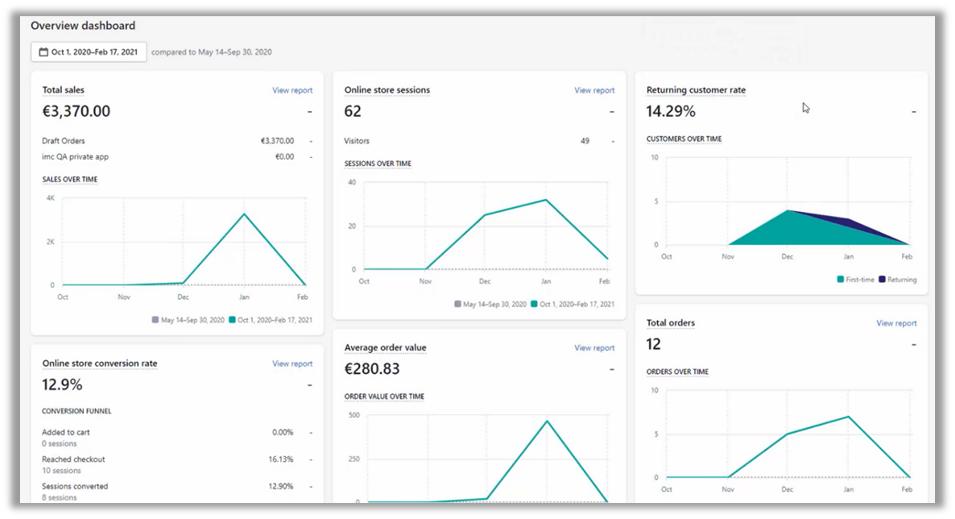Open the Oct 1, 2020–Feb 17, 2021 date range dropdown
The height and width of the screenshot is (519, 955).
[89, 52]
